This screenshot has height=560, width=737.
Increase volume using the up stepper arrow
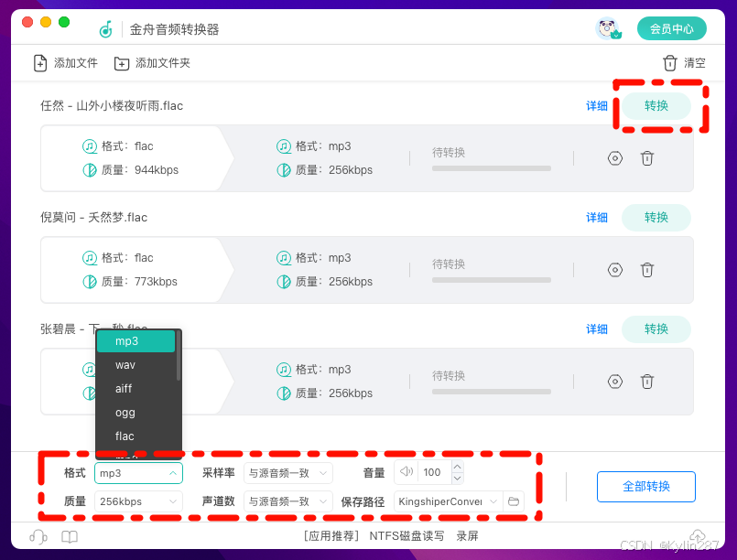coord(457,467)
